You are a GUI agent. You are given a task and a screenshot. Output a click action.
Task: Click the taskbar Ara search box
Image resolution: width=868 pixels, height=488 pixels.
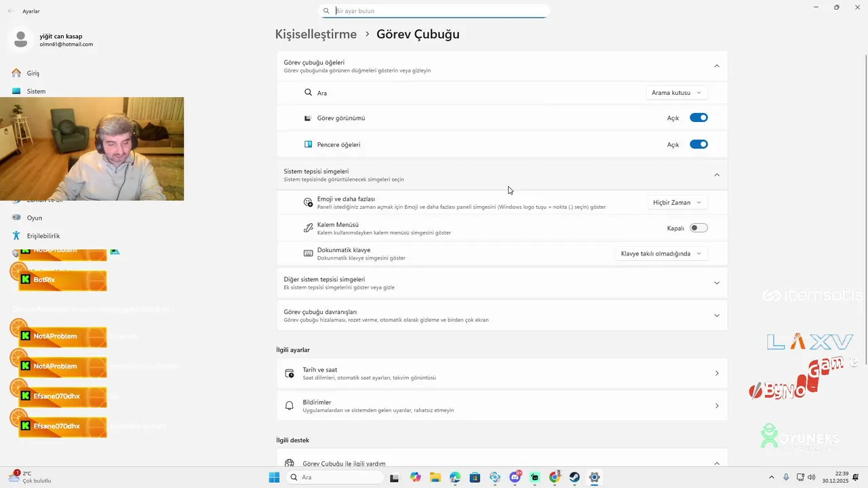(334, 477)
